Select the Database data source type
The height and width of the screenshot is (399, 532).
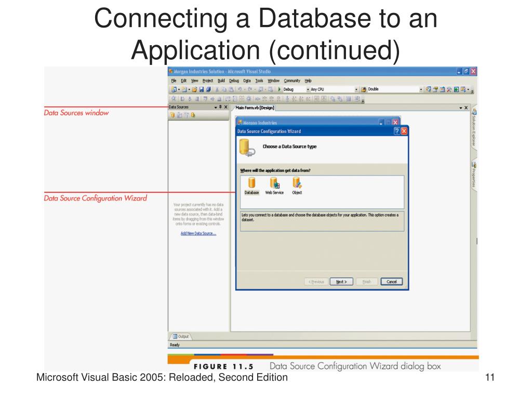click(x=252, y=186)
